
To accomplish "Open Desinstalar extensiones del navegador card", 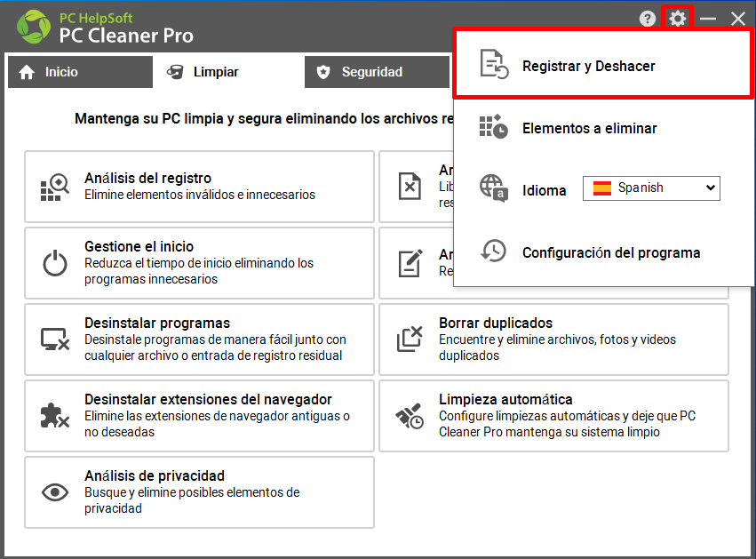I will coord(199,416).
